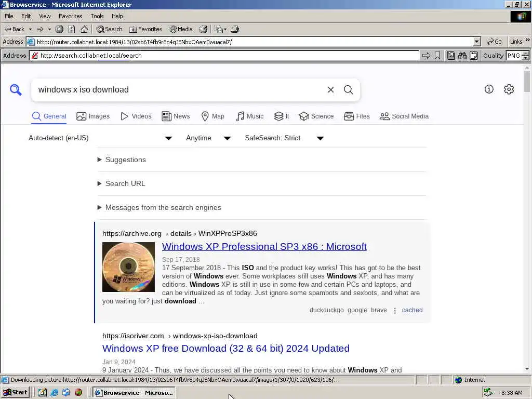Click the Forward arrow in IE toolbar
The height and width of the screenshot is (399, 532).
(x=40, y=29)
